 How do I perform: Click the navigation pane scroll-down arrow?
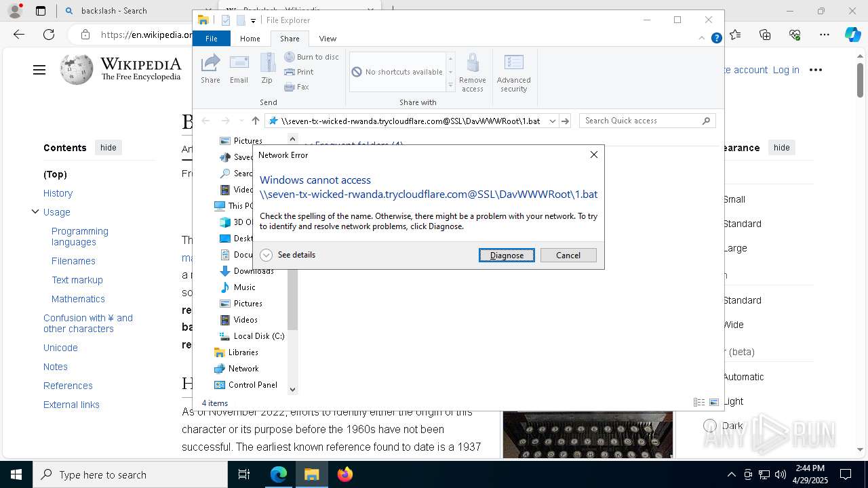(292, 389)
